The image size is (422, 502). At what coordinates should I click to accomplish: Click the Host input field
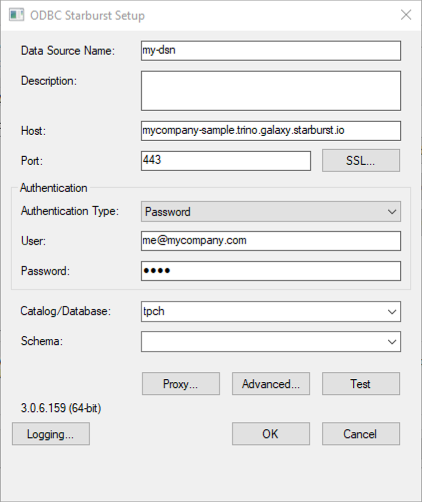tap(271, 131)
